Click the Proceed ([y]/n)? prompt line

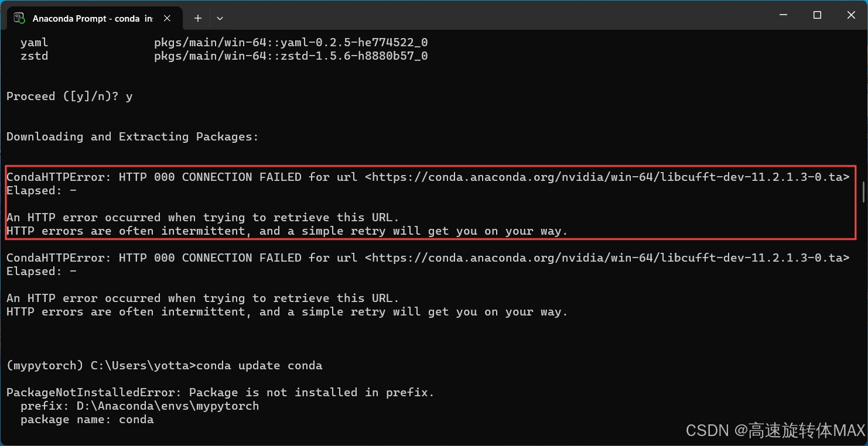(67, 96)
